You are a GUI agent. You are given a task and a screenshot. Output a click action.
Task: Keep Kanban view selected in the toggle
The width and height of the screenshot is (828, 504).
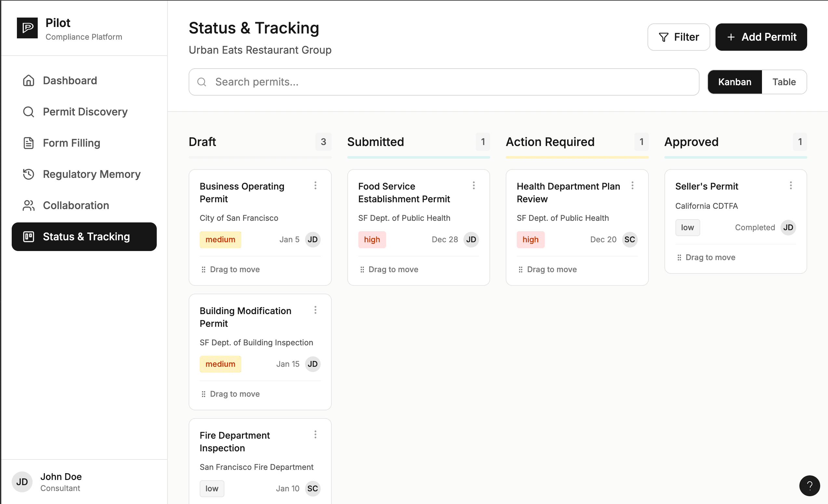click(x=735, y=82)
